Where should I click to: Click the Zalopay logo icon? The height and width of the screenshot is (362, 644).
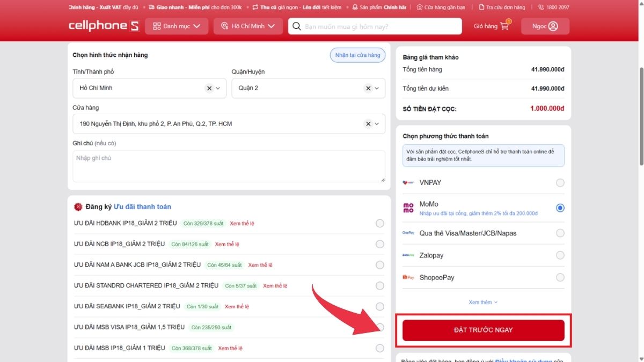[x=408, y=255]
